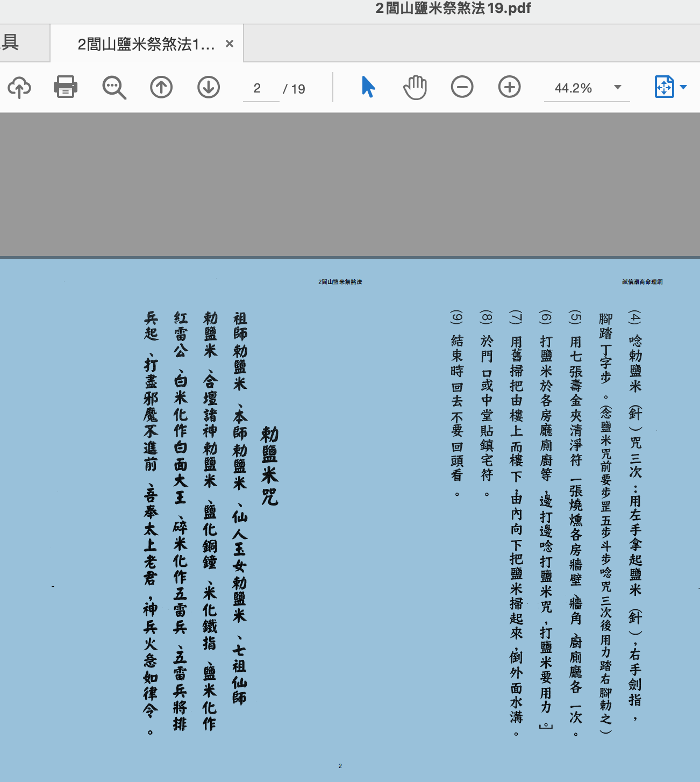
Task: Select the 2閭山鹽米祭煞法 document tab
Action: coord(146,44)
